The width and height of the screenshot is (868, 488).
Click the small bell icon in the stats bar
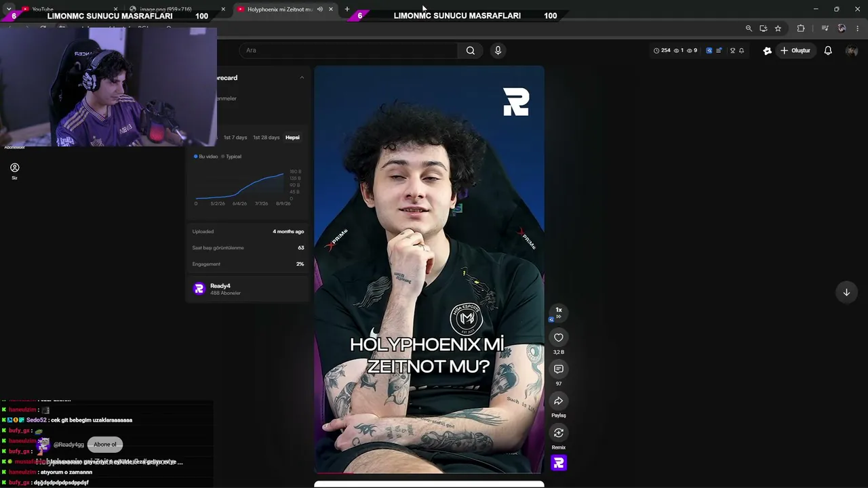coord(741,50)
